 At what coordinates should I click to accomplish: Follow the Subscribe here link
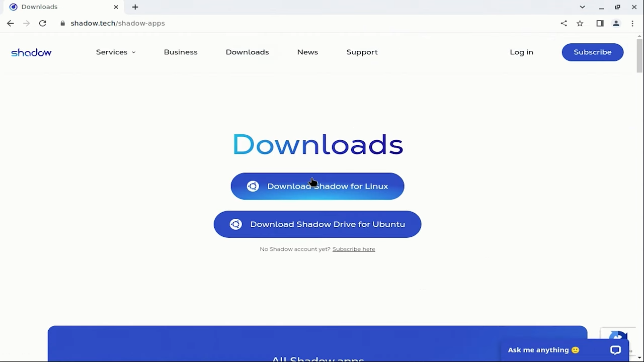click(x=354, y=249)
